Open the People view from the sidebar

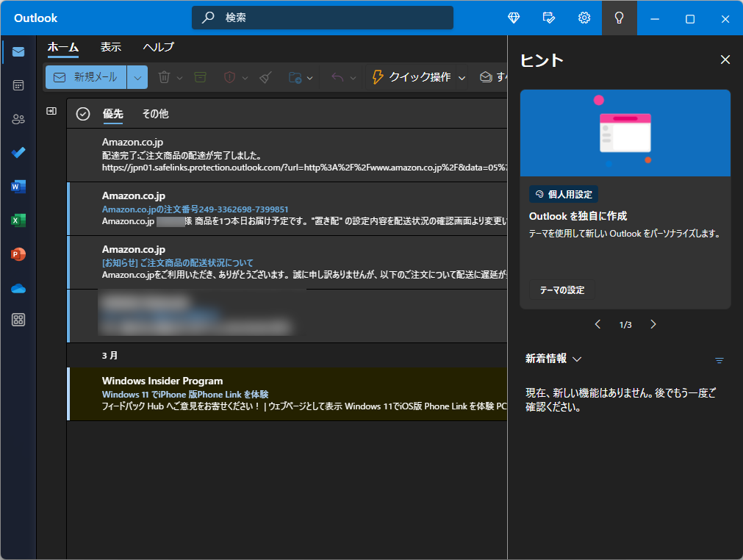pos(18,118)
